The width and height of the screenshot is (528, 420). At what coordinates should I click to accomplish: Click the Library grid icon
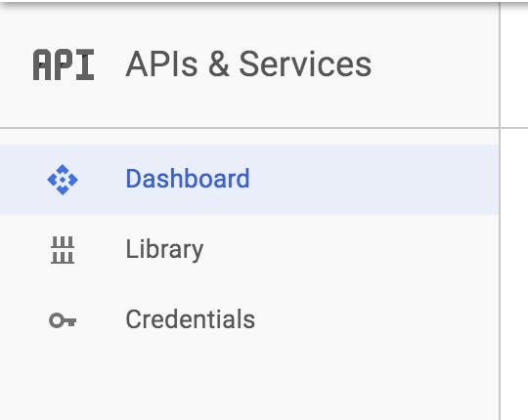63,250
